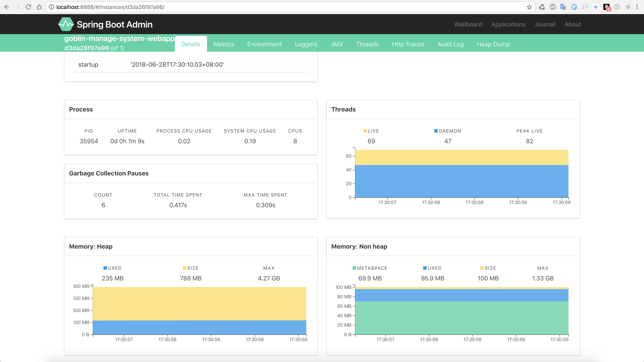Reload the page with the refresh icon
Image resolution: width=644 pixels, height=362 pixels.
[28, 7]
